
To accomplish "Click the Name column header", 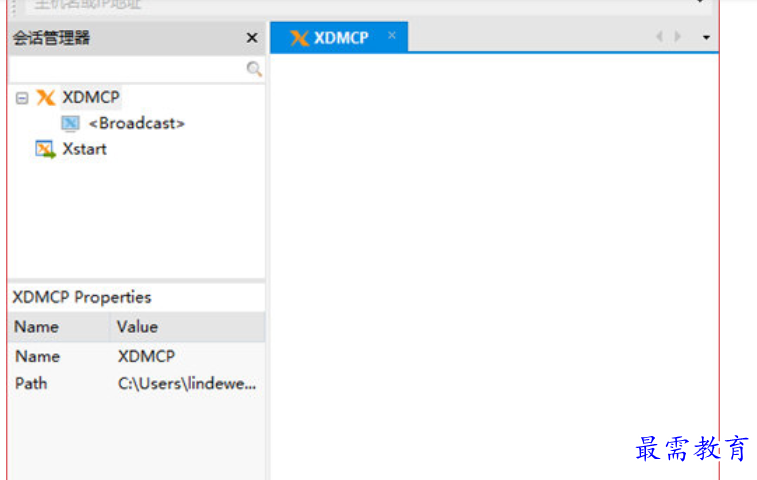I will [x=59, y=327].
